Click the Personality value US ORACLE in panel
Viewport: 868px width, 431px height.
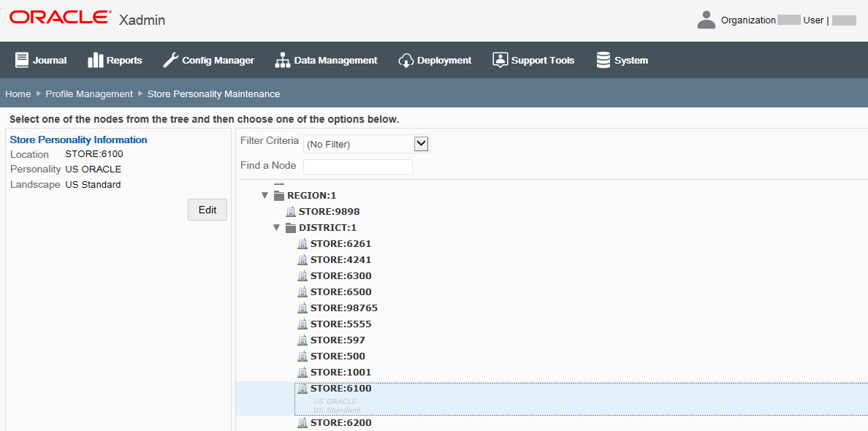(x=93, y=169)
